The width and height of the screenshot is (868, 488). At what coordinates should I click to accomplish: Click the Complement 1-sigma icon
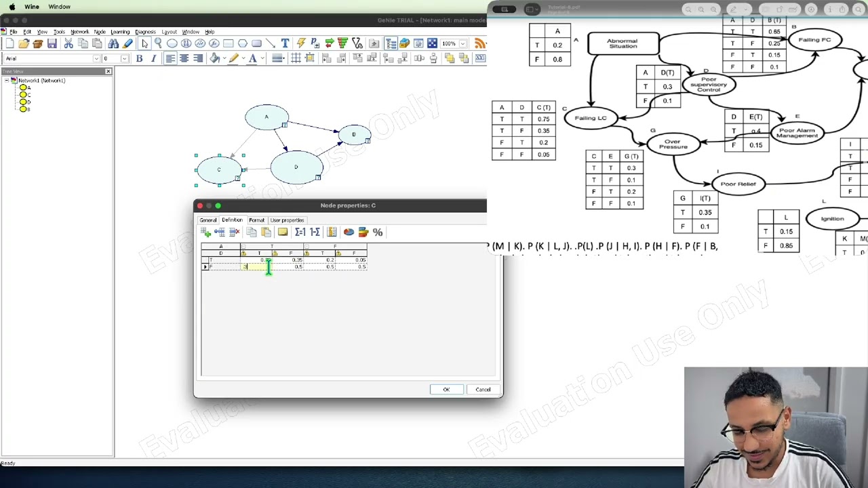(315, 232)
